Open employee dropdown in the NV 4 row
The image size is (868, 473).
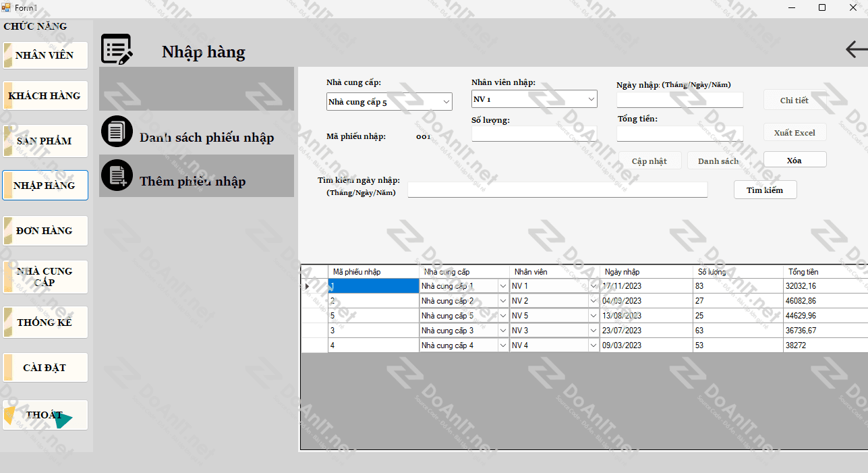coord(593,345)
